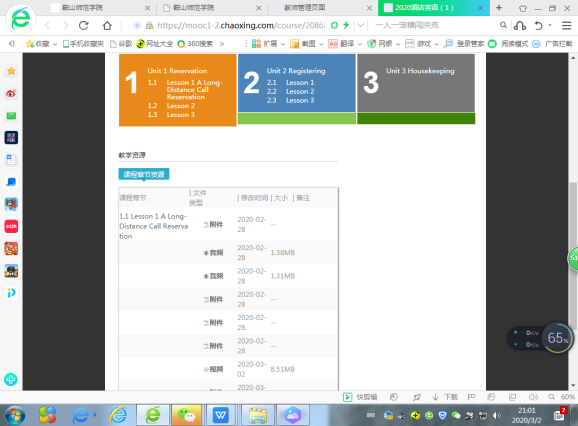Click the 60% zoom control
Screen dimensions: 578x426
(561, 397)
